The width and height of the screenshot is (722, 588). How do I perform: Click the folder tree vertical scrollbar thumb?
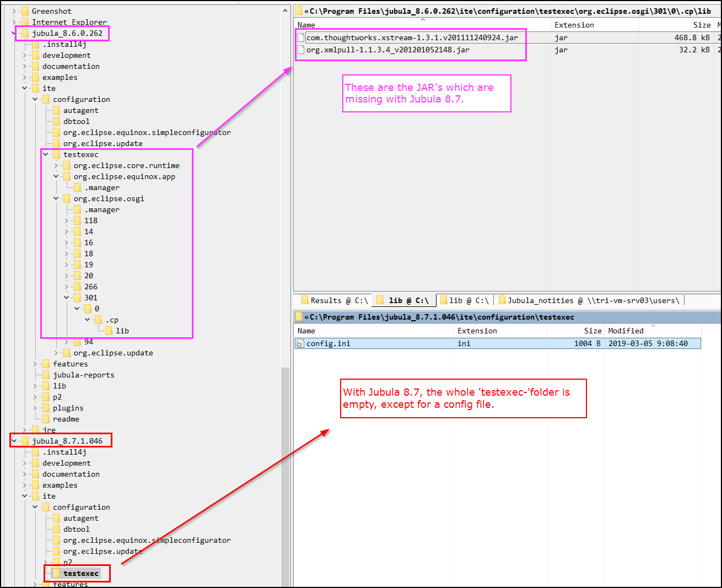tap(285, 477)
